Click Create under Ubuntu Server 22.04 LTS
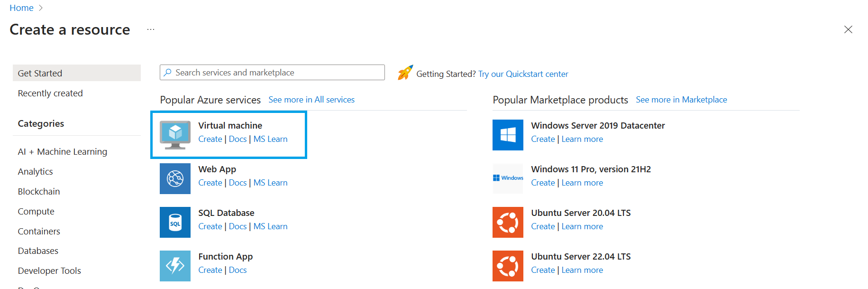Screen dimensions: 868x289 [x=543, y=270]
